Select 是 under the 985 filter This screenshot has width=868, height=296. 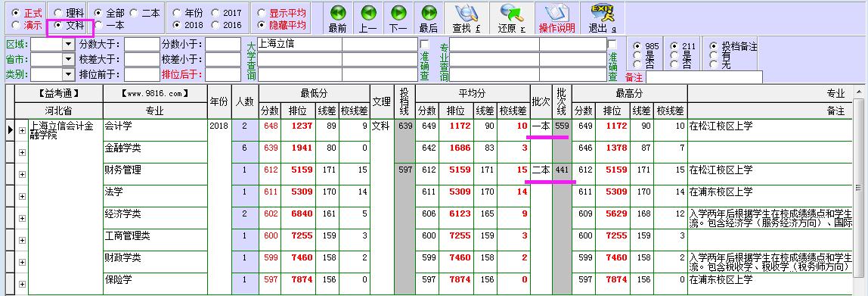pos(637,55)
